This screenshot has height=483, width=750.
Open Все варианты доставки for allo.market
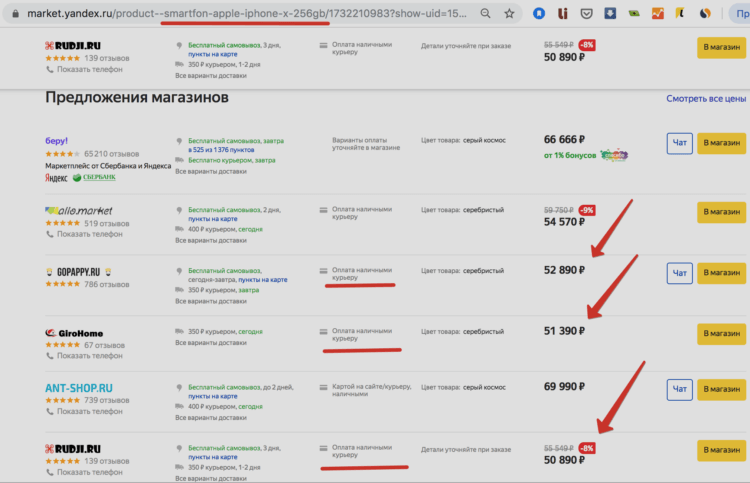coord(211,241)
